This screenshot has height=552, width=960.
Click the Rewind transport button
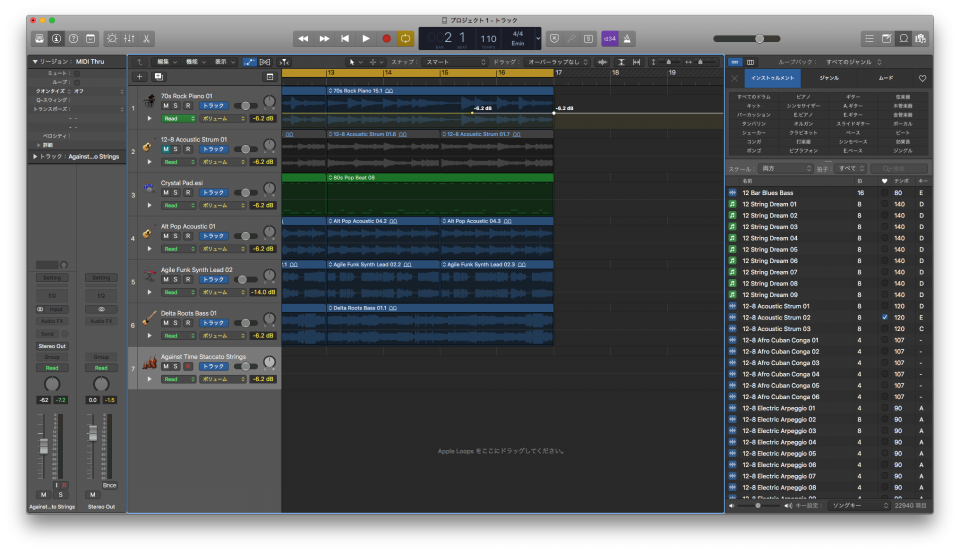pyautogui.click(x=303, y=39)
